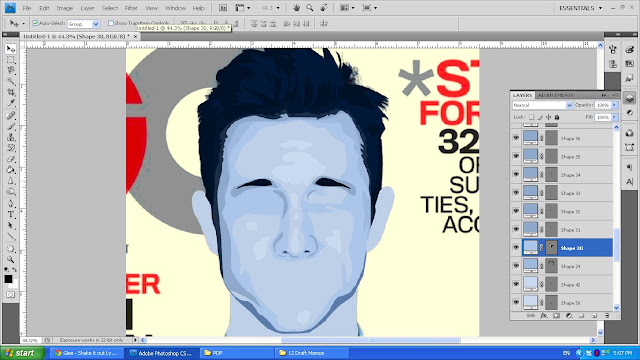The height and width of the screenshot is (360, 640).
Task: Create new adjustment layer from panel footer
Action: 569,316
